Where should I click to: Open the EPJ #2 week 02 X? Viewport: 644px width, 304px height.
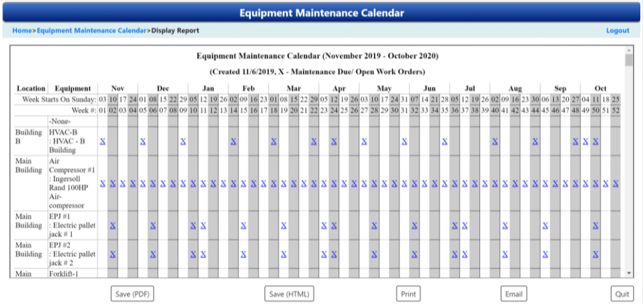point(113,254)
